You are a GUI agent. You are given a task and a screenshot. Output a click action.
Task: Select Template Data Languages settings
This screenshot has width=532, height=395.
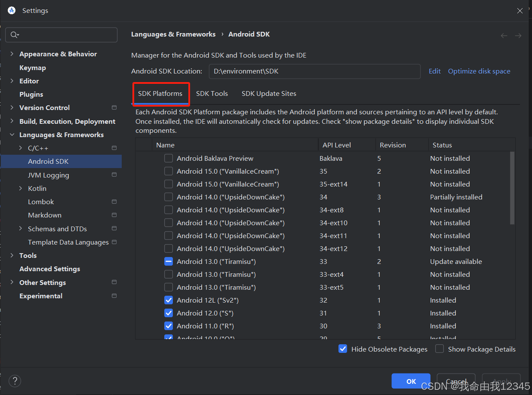coord(68,242)
